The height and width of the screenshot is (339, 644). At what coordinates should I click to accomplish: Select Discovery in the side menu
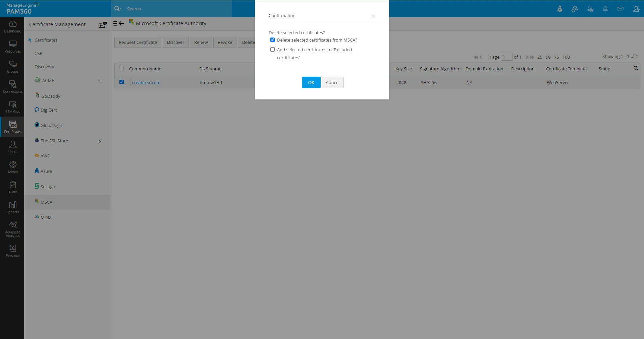coord(44,67)
